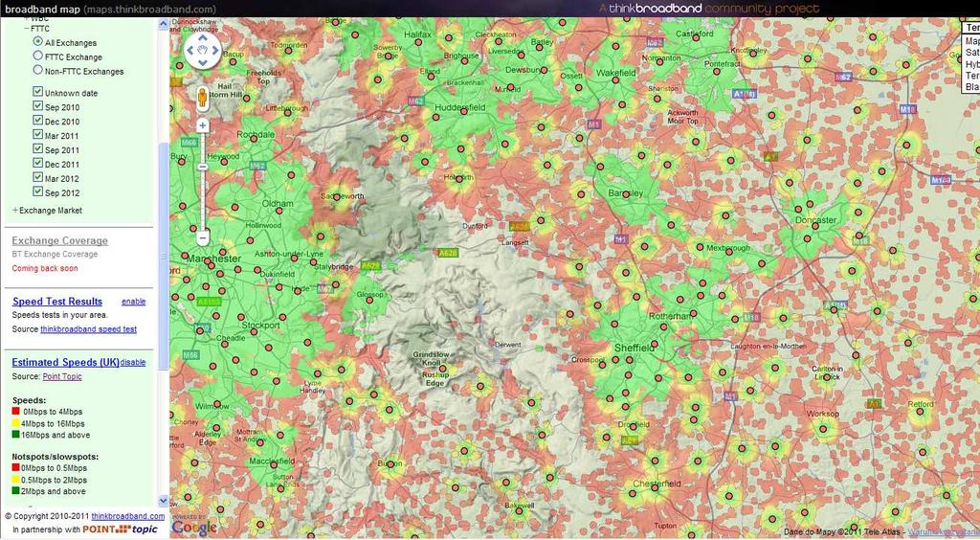Click yellow 4Mbps to 16Mbps speed swatch
The image size is (980, 540).
(x=15, y=423)
